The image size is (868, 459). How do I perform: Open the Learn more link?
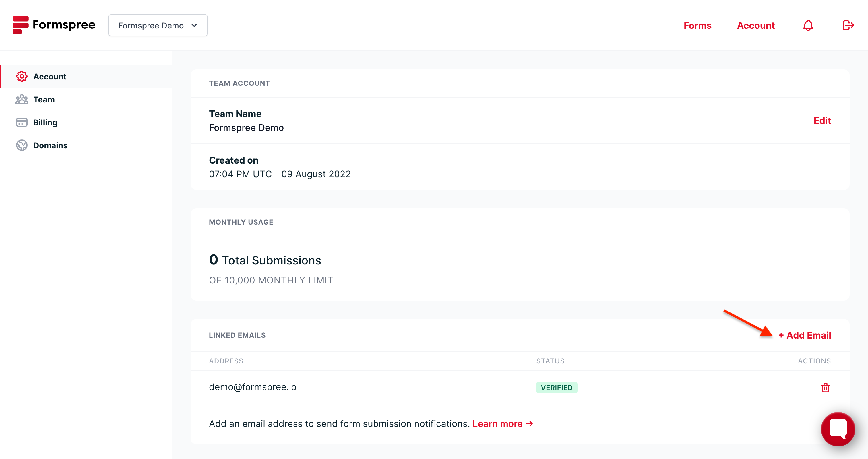tap(498, 424)
